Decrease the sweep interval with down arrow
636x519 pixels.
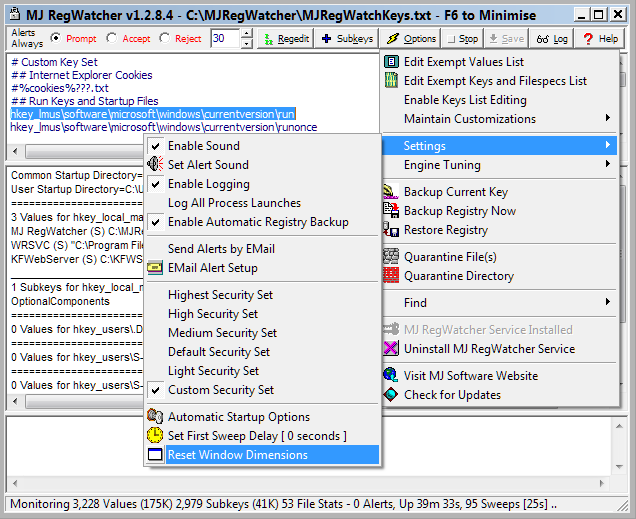tap(247, 43)
